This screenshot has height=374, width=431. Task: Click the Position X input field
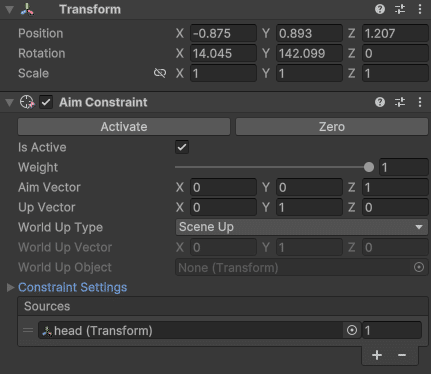click(223, 33)
